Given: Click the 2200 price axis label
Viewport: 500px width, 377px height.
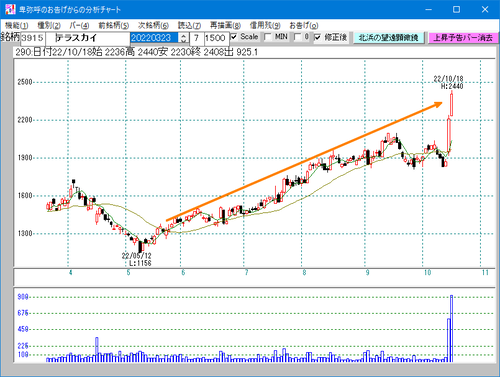Looking at the screenshot, I should pyautogui.click(x=25, y=120).
